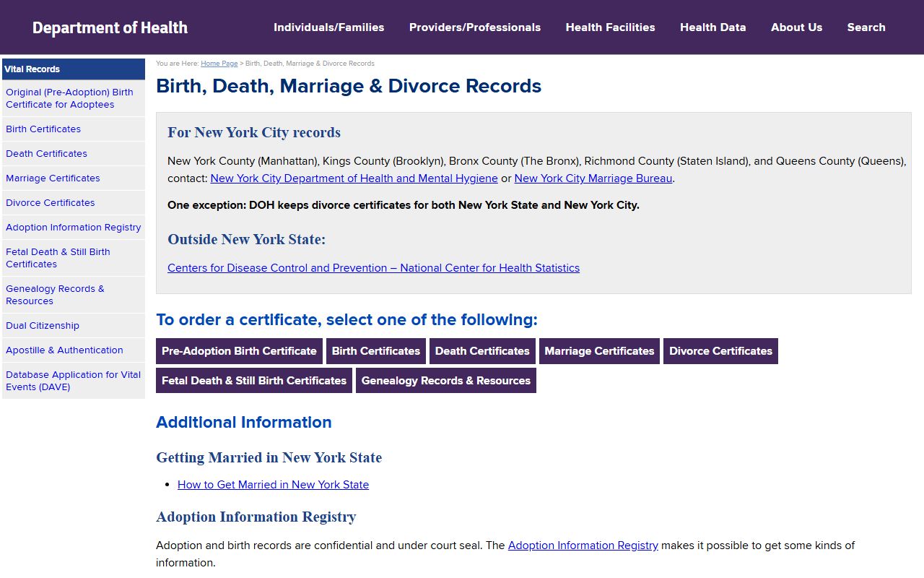This screenshot has width=924, height=578.
Task: Open How to Get Married in New York State
Action: 273,485
